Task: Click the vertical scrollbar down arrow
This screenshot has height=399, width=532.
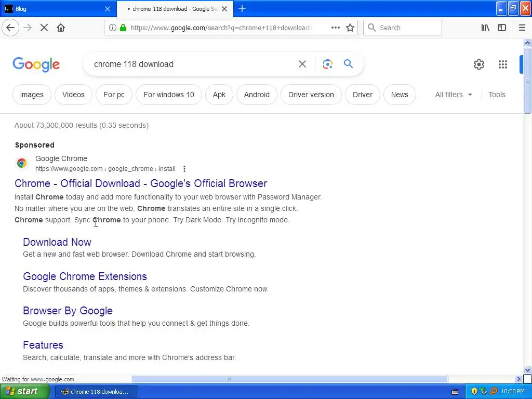Action: tap(527, 369)
